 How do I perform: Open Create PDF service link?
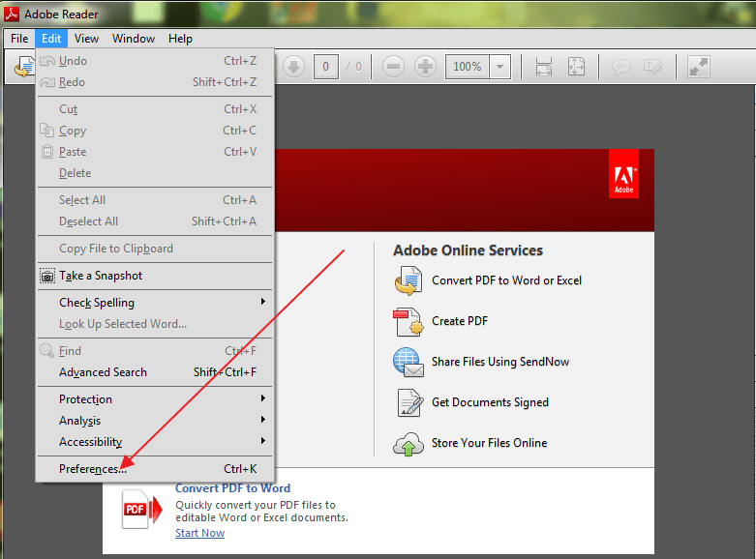pos(460,321)
